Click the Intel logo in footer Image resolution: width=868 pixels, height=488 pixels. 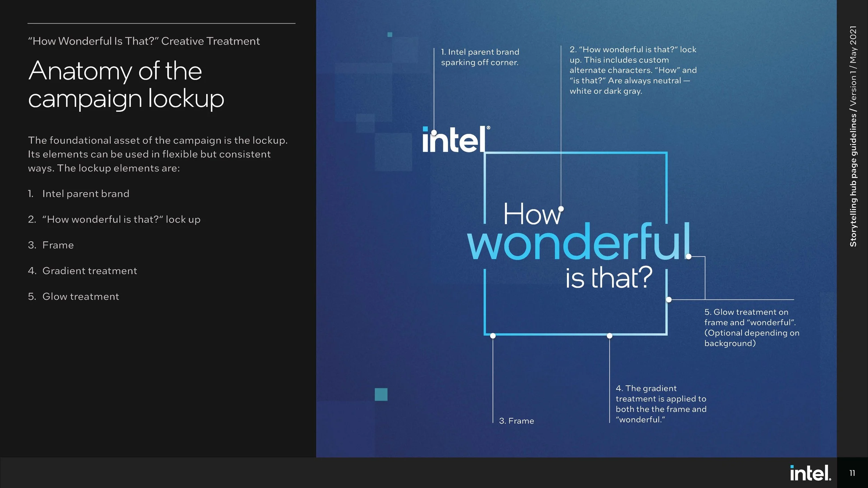click(x=810, y=473)
